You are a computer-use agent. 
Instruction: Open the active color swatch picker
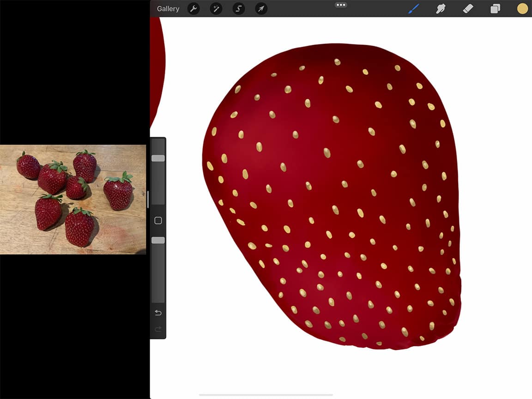521,8
